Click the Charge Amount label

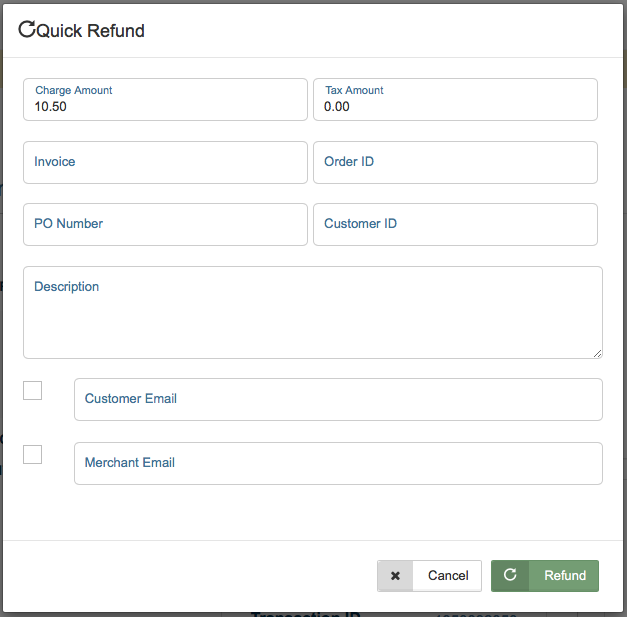pyautogui.click(x=74, y=90)
